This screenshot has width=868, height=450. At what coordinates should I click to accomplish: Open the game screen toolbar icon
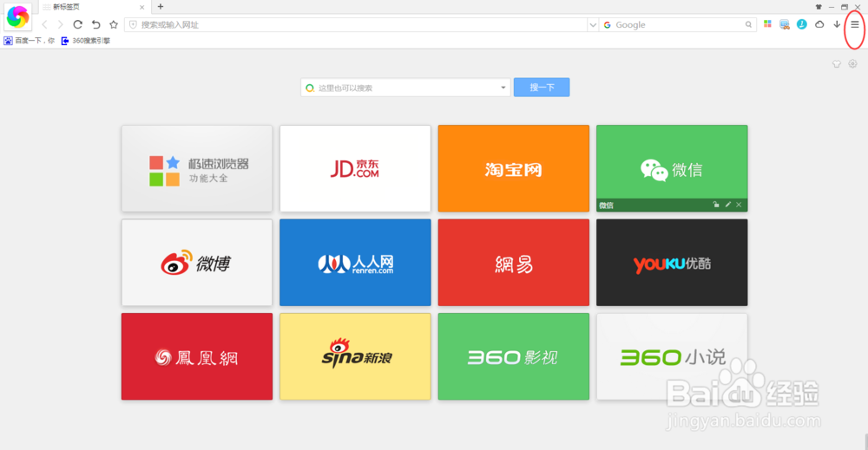785,24
